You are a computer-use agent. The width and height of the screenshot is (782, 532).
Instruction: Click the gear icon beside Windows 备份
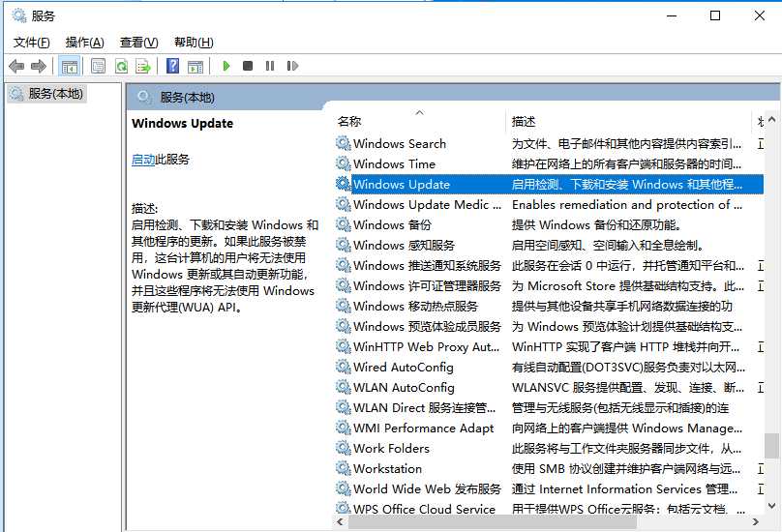pyautogui.click(x=344, y=224)
